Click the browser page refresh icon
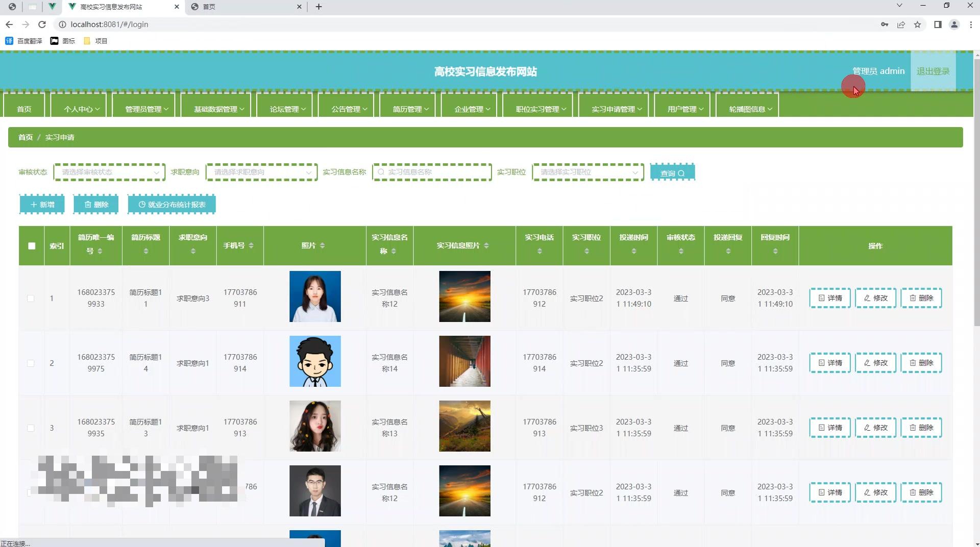Screen dimensions: 980x547 pos(42,24)
